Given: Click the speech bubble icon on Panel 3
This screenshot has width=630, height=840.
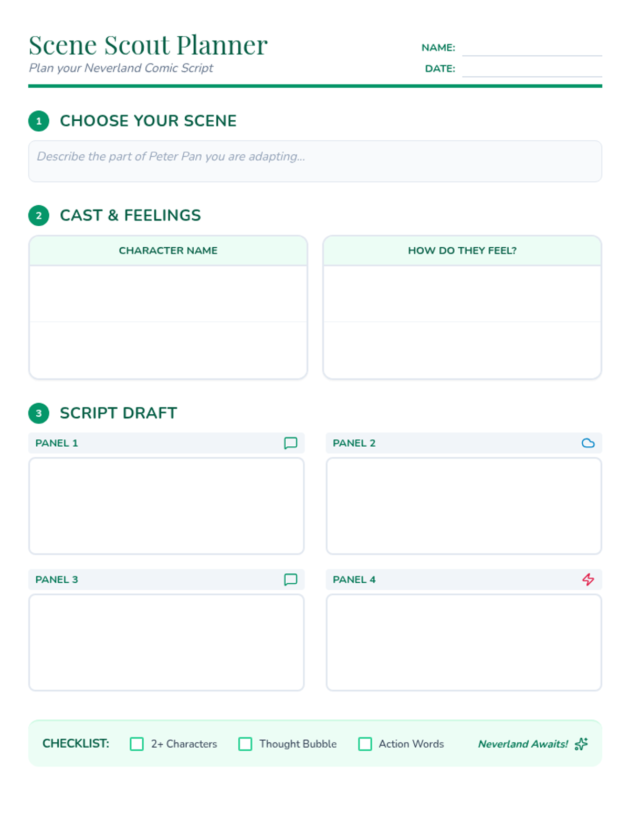Looking at the screenshot, I should tap(290, 580).
